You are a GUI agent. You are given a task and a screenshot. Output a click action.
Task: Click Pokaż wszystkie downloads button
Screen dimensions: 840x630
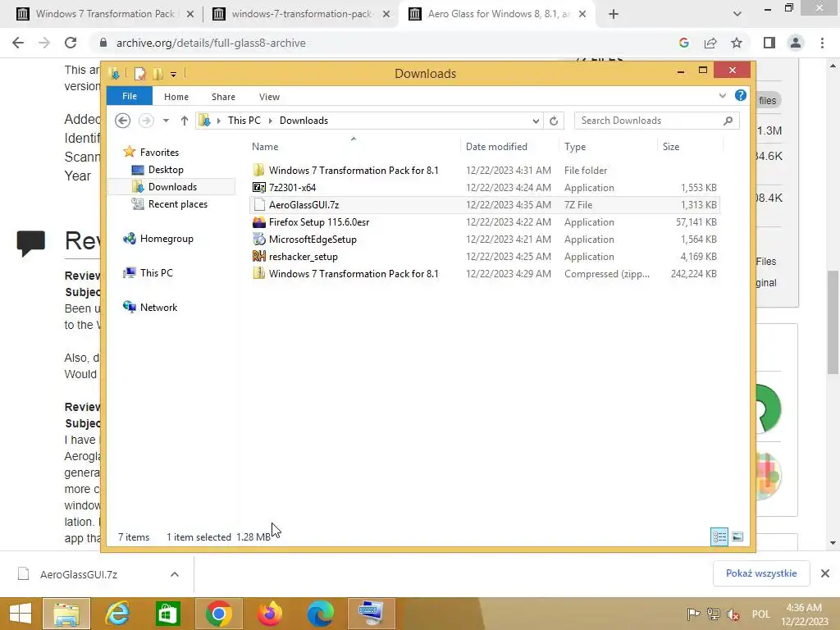pyautogui.click(x=761, y=573)
